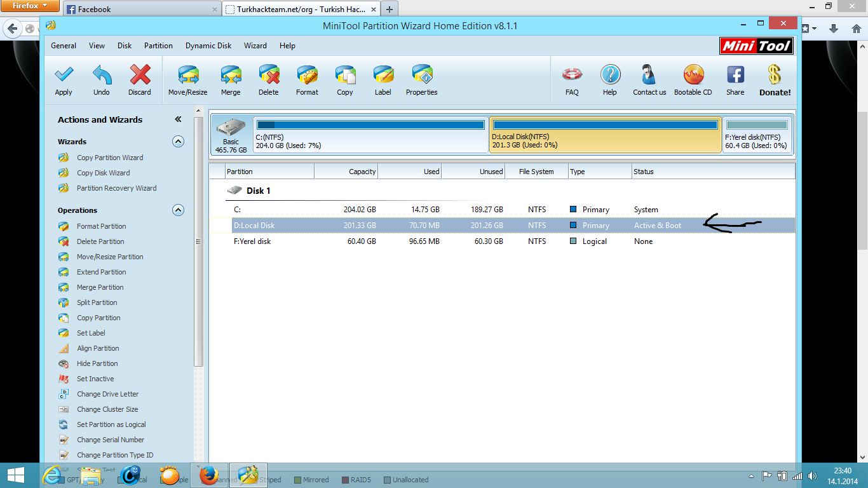
Task: Select Change Drive Letter operation
Action: coord(108,394)
